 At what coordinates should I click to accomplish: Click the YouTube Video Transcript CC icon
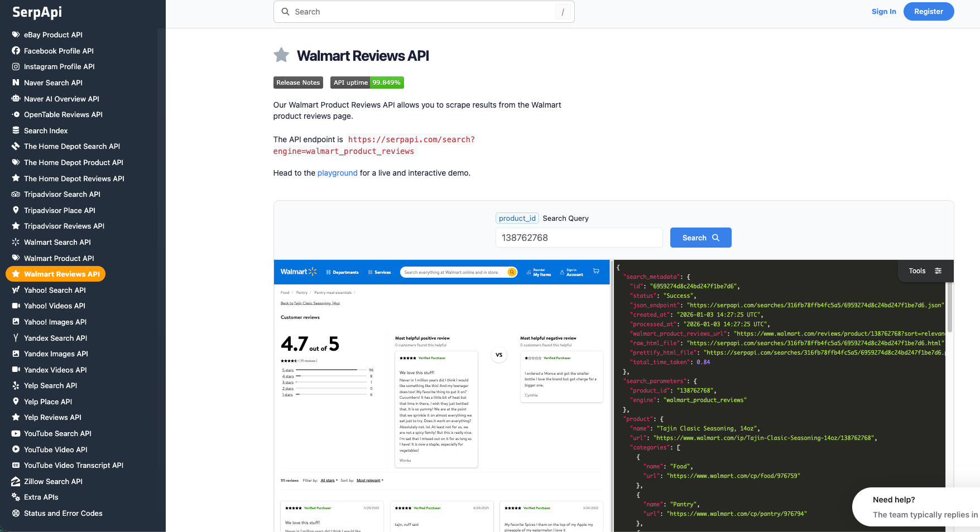point(16,465)
